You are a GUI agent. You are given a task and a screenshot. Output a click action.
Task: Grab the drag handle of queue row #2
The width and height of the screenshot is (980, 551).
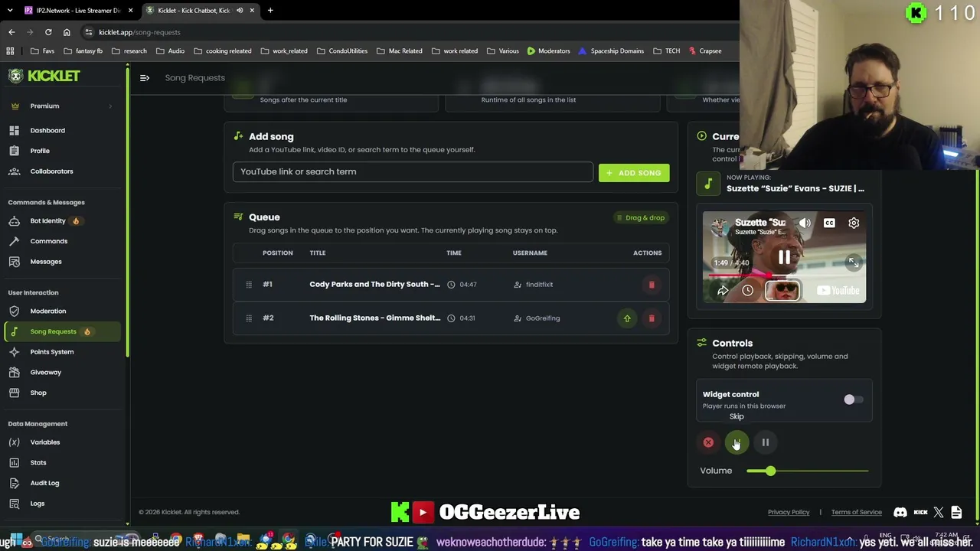[x=249, y=318]
